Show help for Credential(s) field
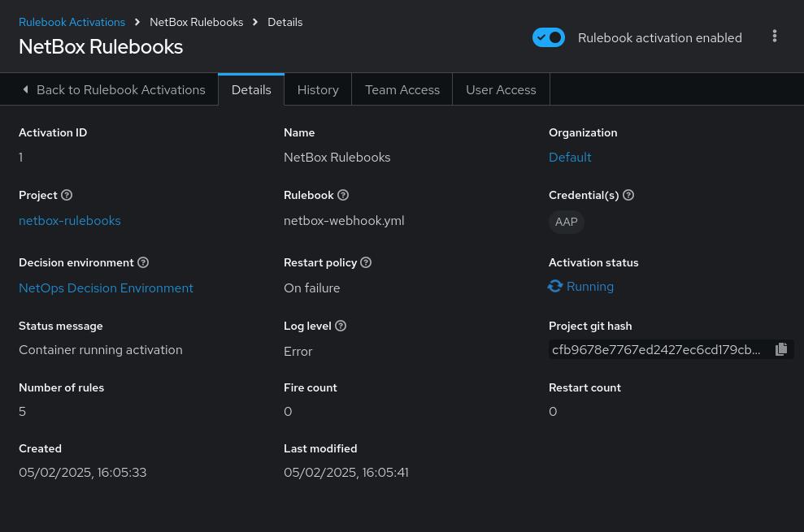The height and width of the screenshot is (532, 804). pos(628,195)
